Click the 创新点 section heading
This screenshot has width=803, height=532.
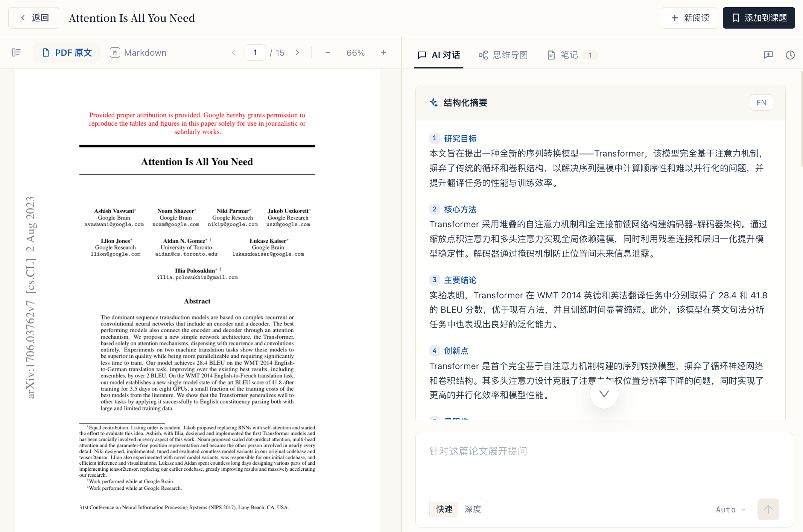(456, 351)
